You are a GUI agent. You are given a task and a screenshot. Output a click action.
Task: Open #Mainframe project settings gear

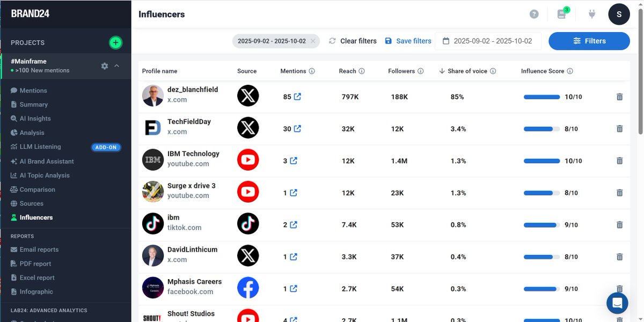tap(105, 66)
